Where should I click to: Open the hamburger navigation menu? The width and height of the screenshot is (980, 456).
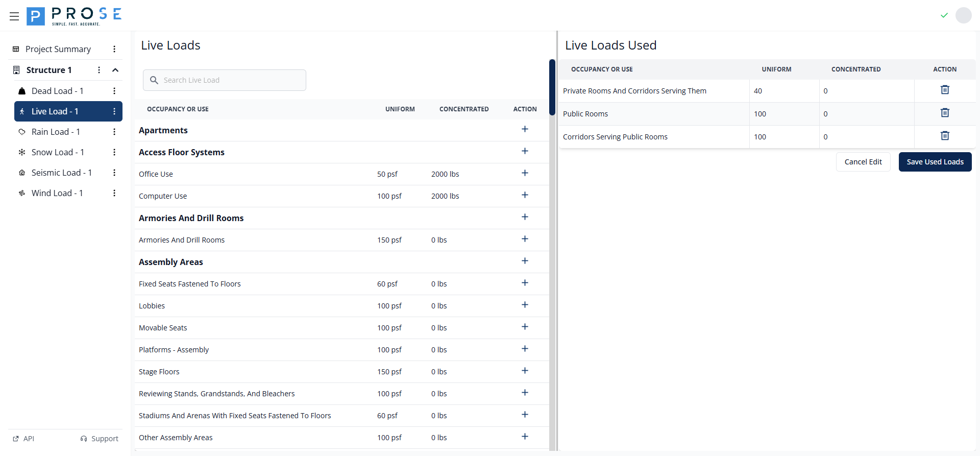point(14,16)
